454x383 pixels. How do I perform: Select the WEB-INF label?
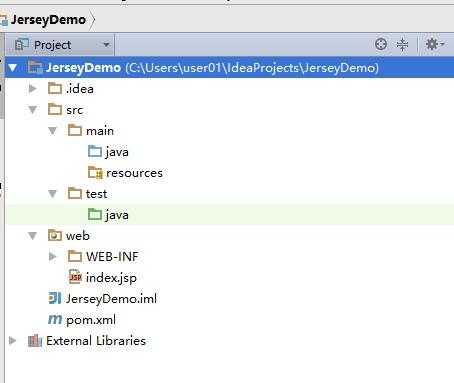click(112, 257)
